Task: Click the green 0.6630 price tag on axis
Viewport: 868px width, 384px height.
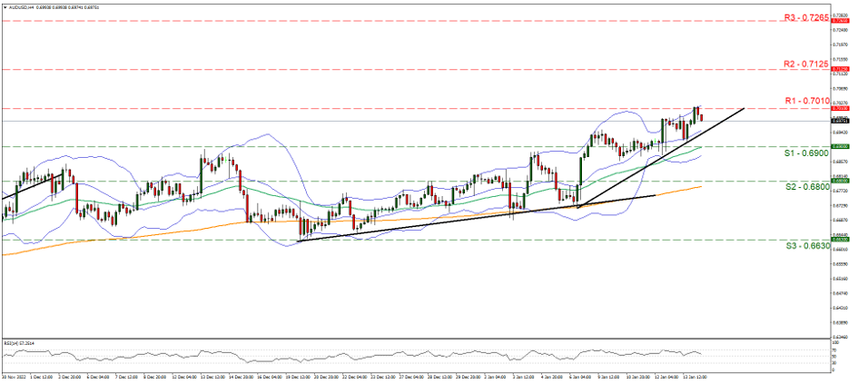Action: tap(842, 240)
